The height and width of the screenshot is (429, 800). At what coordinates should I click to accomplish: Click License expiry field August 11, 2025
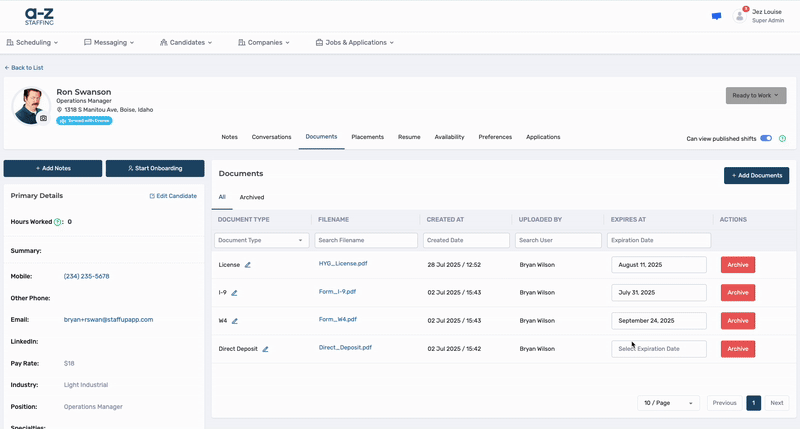click(x=659, y=265)
